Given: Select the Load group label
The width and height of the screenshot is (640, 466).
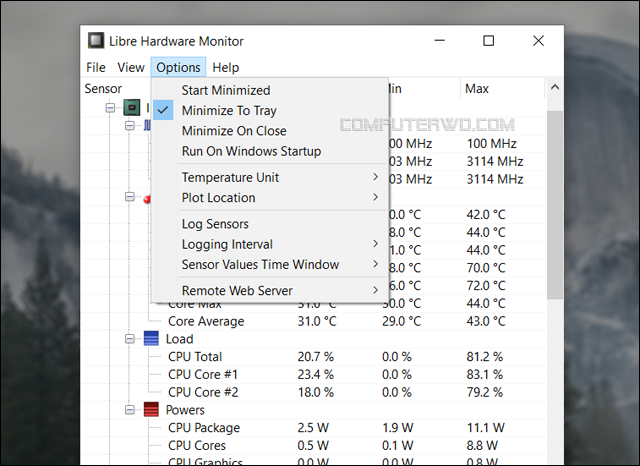Looking at the screenshot, I should pos(179,339).
